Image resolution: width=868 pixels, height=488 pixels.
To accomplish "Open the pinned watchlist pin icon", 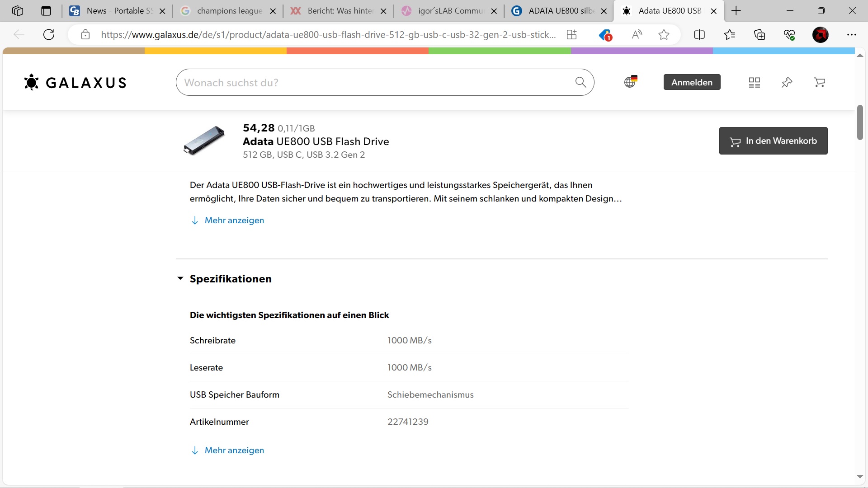I will pos(787,82).
